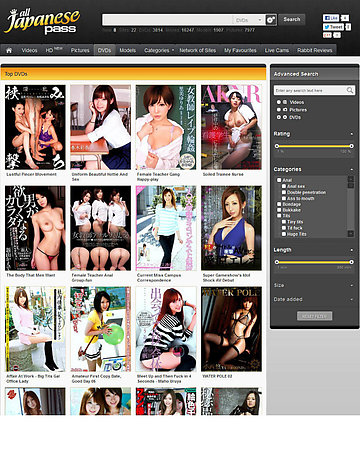The width and height of the screenshot is (360, 450).
Task: Select the DVDs radio option
Action: pos(279,117)
